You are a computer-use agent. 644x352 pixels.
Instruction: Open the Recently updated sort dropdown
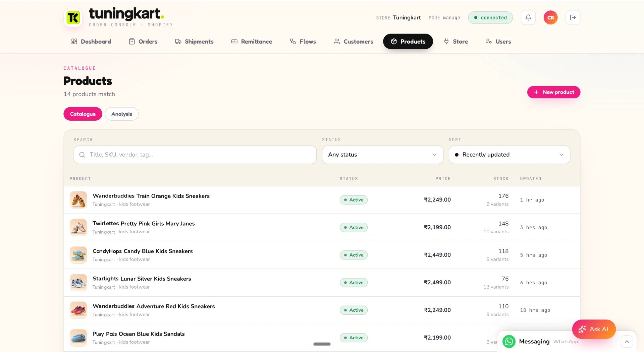[509, 155]
